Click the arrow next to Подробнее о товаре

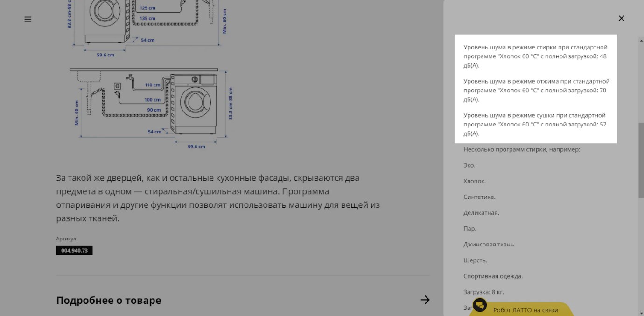(425, 300)
